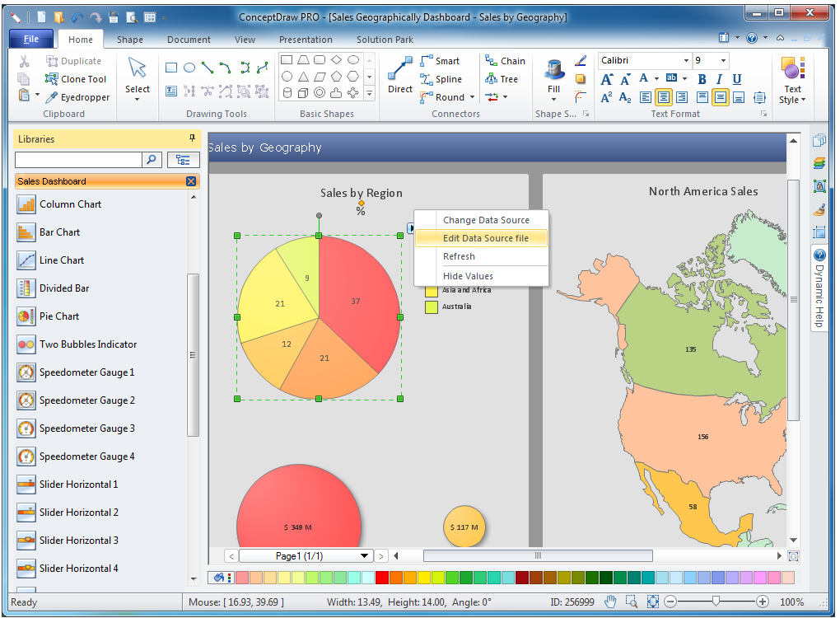Toggle underline text formatting
840x618 pixels.
point(736,79)
